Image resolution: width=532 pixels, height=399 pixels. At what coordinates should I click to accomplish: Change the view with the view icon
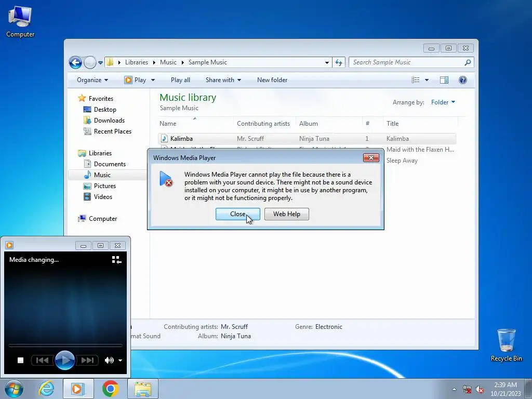coord(415,80)
